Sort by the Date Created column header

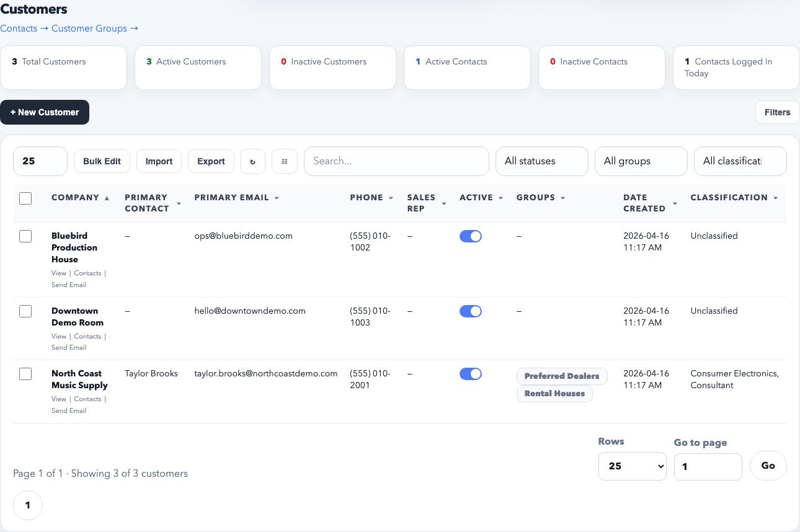click(x=650, y=203)
